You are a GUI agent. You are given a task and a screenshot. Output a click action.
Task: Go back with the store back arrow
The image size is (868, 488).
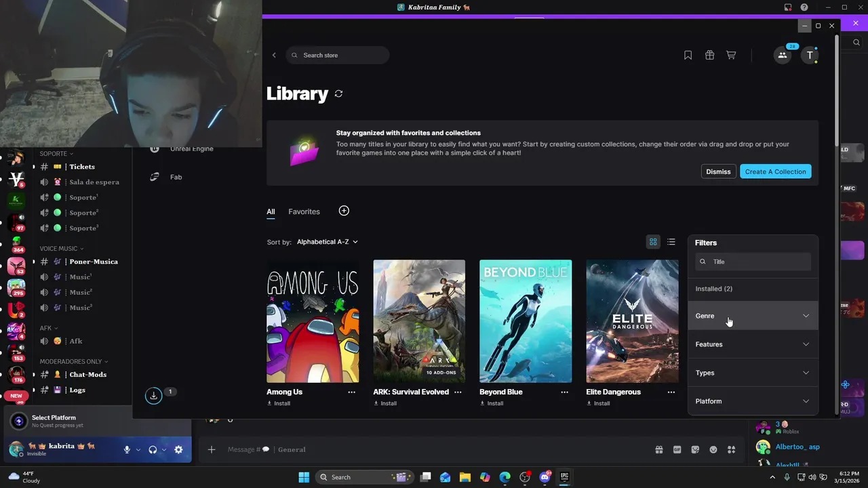pos(274,55)
